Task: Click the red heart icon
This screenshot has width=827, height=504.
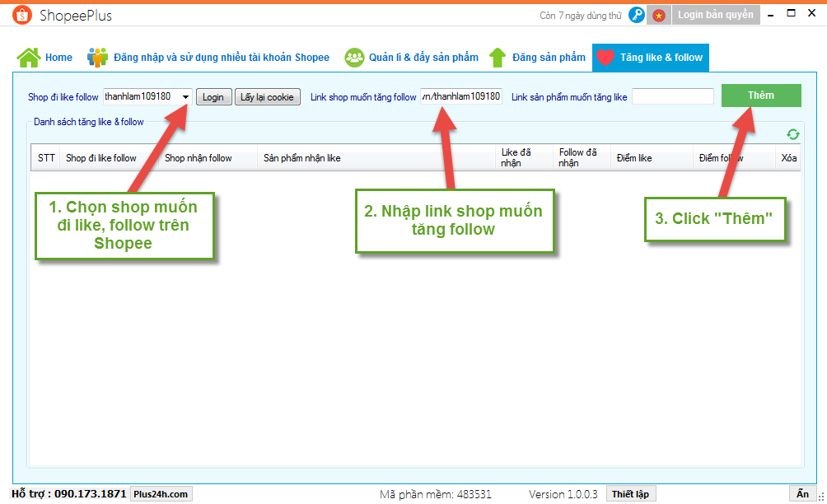Action: tap(605, 58)
